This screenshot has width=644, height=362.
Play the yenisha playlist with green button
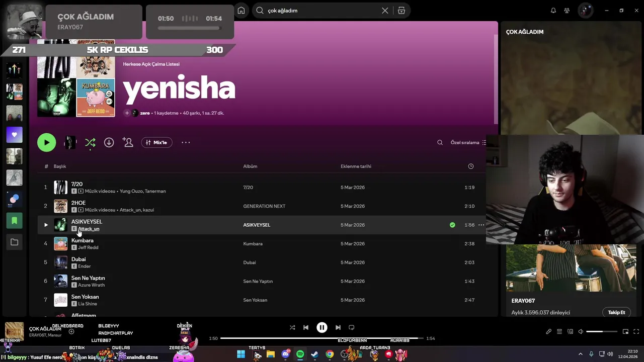[x=47, y=142]
